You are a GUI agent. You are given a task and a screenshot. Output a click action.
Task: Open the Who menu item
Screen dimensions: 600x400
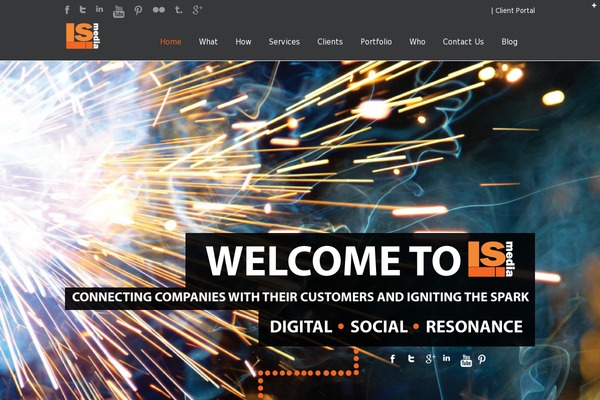tap(417, 42)
